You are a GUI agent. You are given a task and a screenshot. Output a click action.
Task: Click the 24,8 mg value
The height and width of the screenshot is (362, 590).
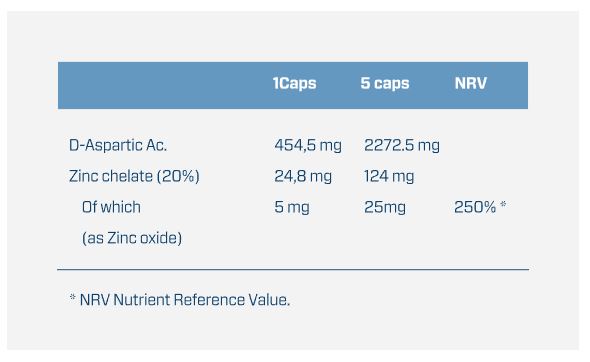click(303, 176)
